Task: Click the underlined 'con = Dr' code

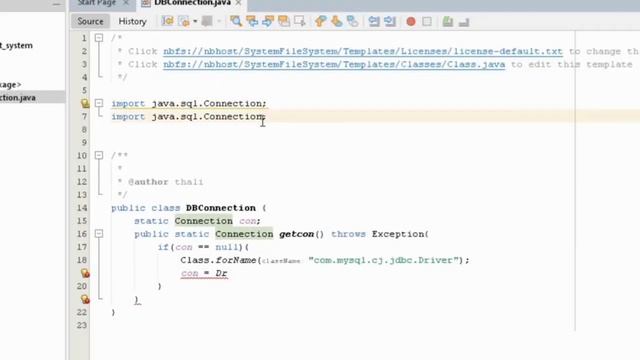Action: point(204,273)
